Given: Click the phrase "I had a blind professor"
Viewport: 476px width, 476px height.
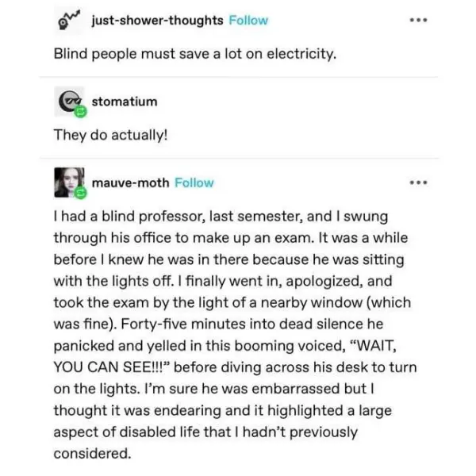Looking at the screenshot, I should click(x=123, y=217).
